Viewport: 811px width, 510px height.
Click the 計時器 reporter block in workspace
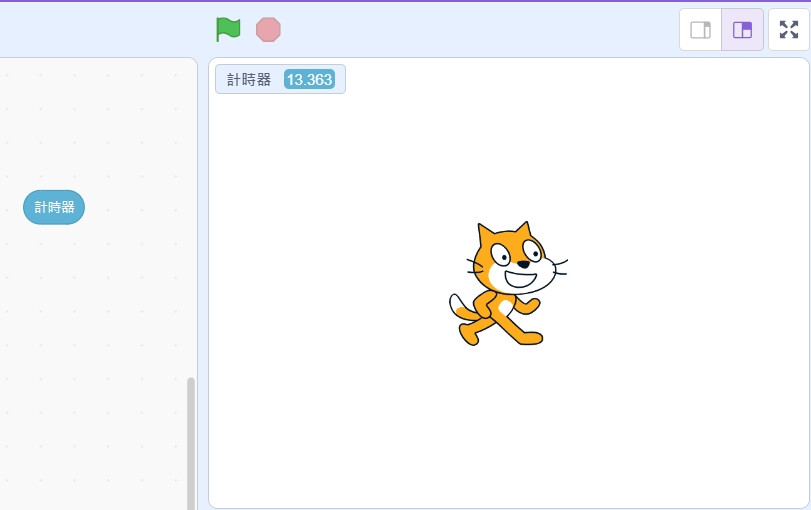[54, 207]
